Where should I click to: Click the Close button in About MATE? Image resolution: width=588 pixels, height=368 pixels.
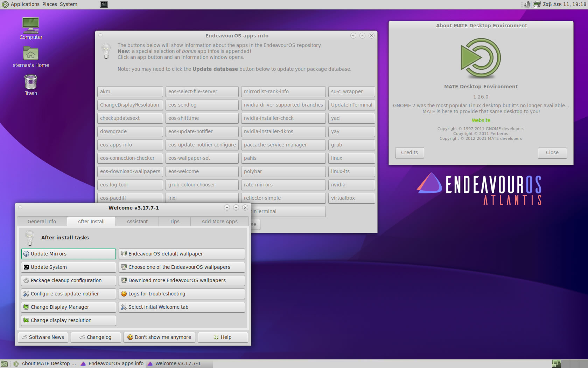pyautogui.click(x=552, y=152)
